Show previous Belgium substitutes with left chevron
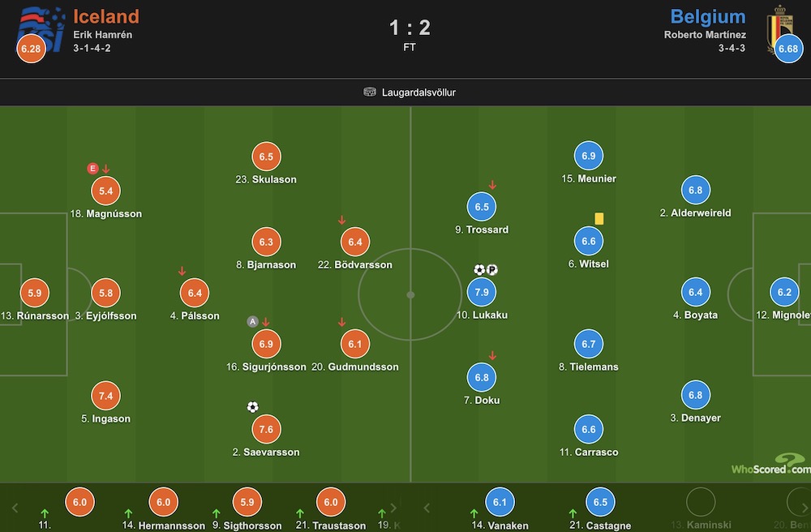The image size is (811, 532). (427, 508)
